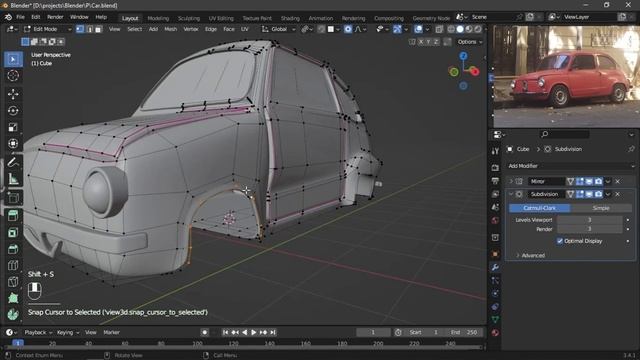Select the Loop Cut tool
This screenshot has width=640, height=360.
(x=13, y=265)
